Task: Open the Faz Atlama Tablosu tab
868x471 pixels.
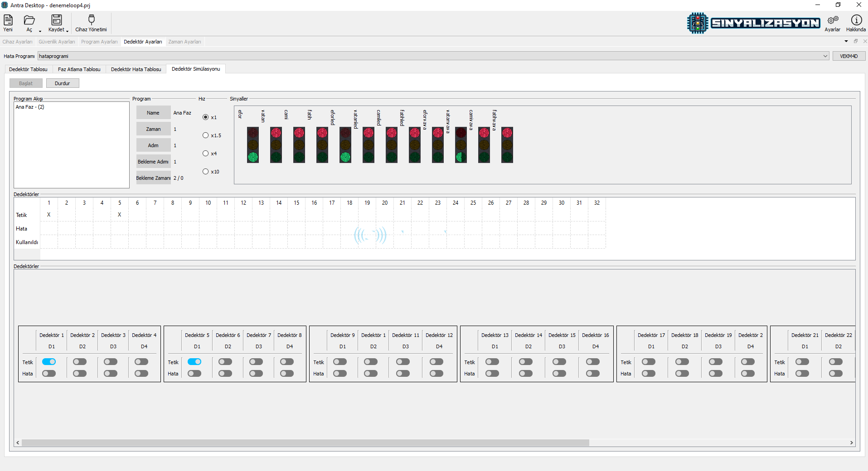Action: coord(79,69)
